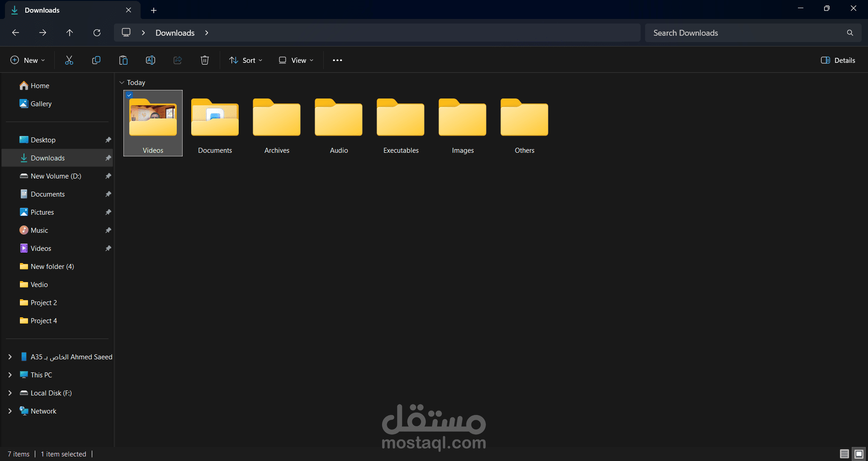
Task: Switch to large thumbnails view from status bar
Action: coord(858,454)
